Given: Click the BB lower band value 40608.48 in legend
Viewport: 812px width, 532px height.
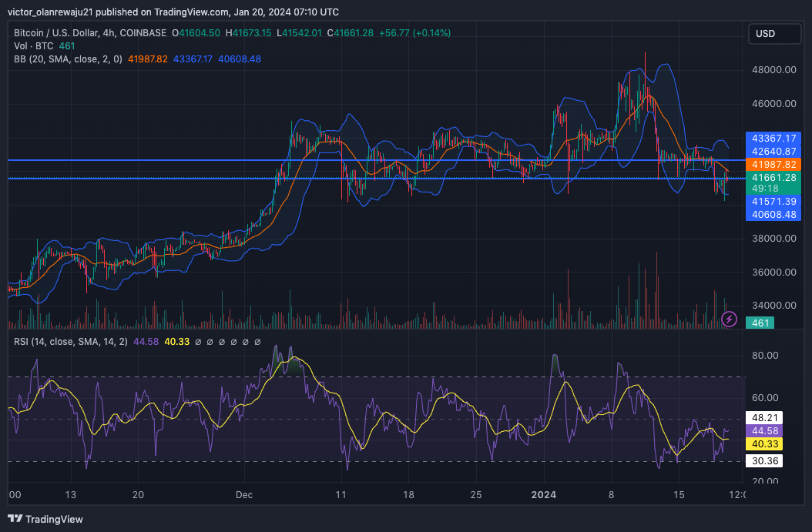Looking at the screenshot, I should pos(240,59).
